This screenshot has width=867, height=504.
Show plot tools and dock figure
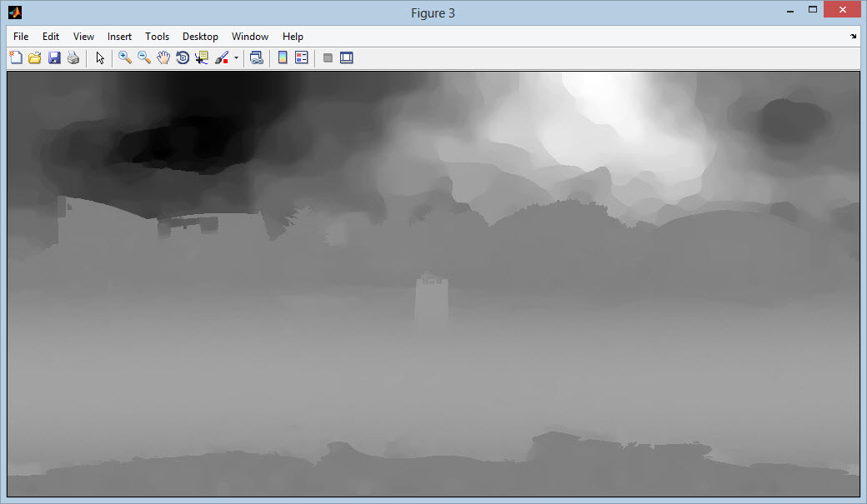(x=347, y=57)
